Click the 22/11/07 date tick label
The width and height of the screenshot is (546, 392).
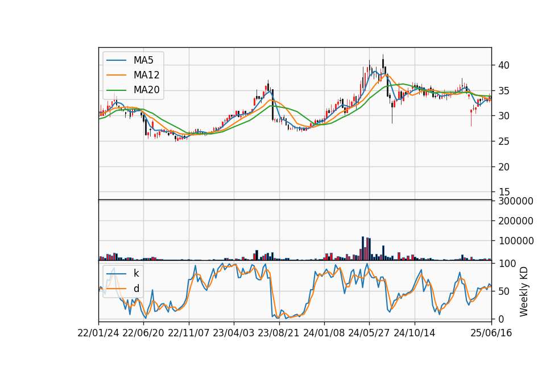click(x=188, y=333)
